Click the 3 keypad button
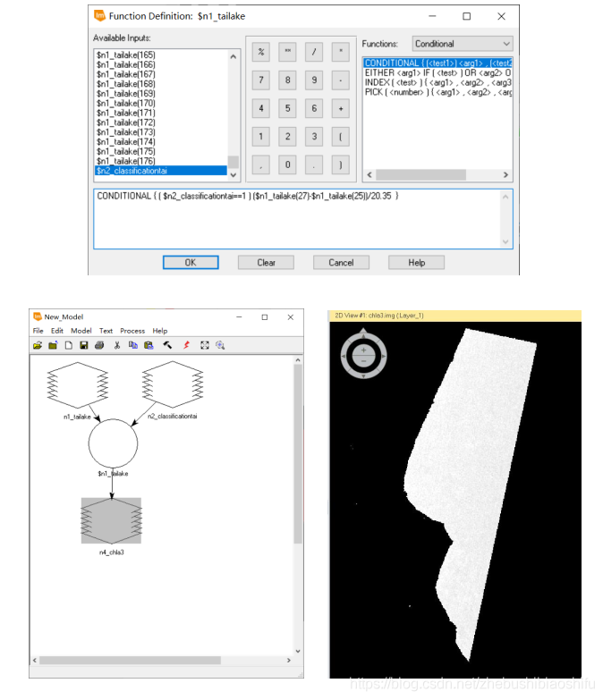The image size is (603, 700). 314,137
